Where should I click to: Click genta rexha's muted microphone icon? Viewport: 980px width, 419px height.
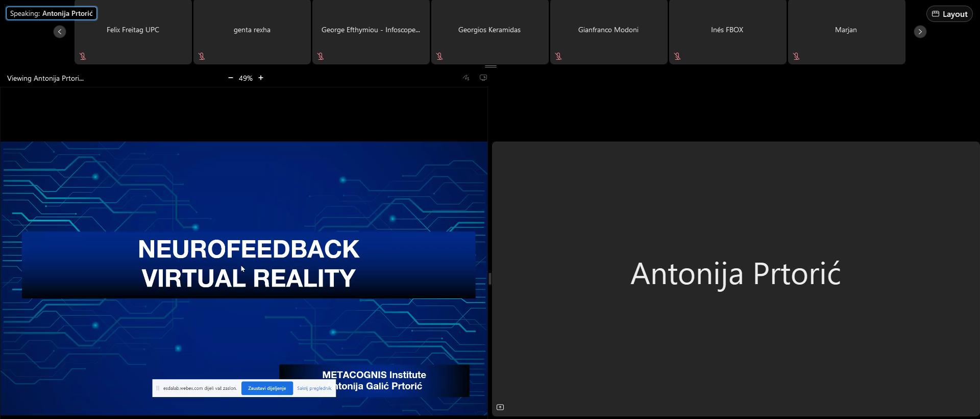(202, 56)
